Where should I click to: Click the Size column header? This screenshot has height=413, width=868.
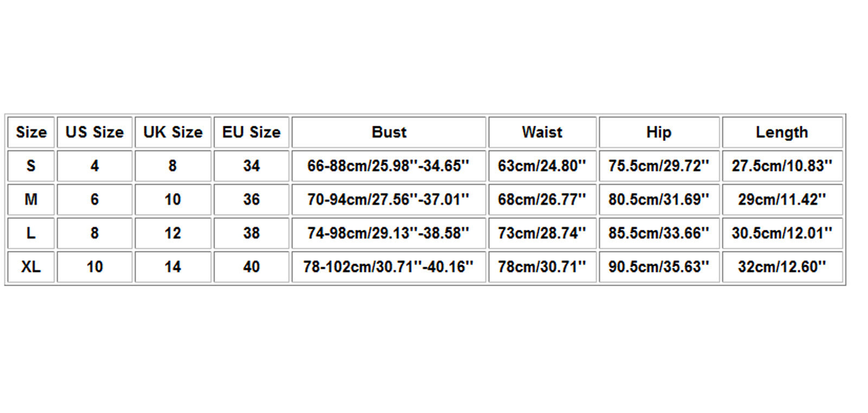click(x=31, y=132)
